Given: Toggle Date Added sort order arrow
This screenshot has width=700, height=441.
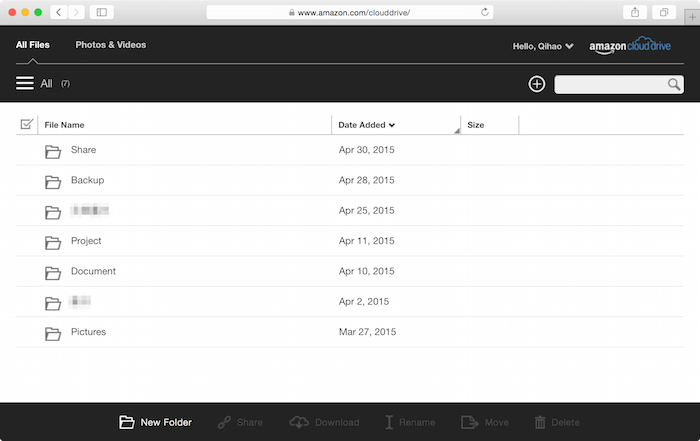Looking at the screenshot, I should pyautogui.click(x=392, y=125).
